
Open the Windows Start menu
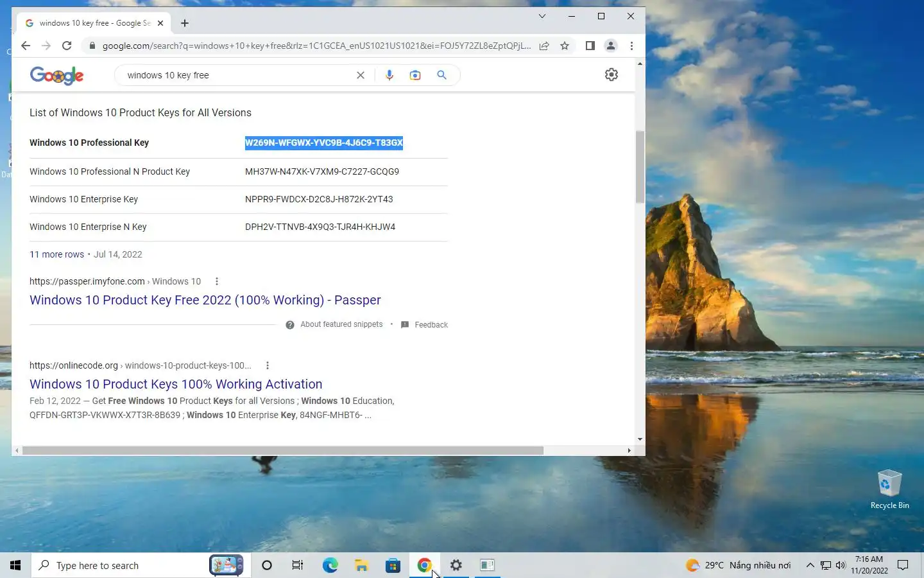pyautogui.click(x=15, y=565)
